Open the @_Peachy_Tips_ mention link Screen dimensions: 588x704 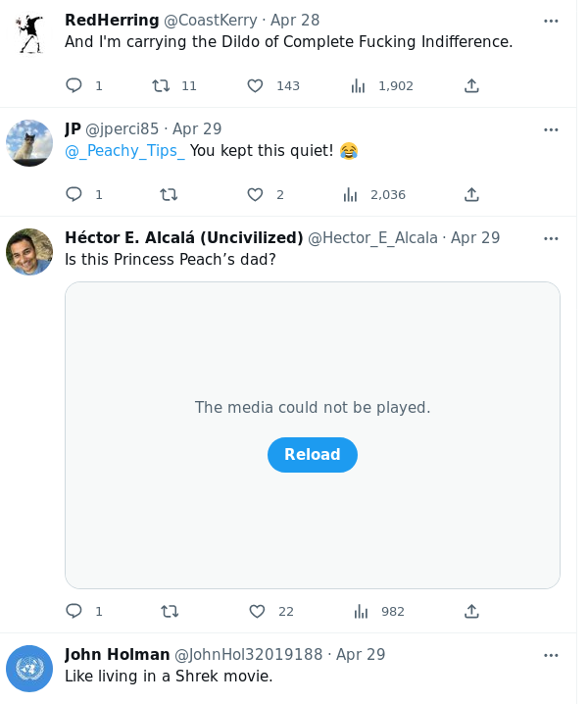point(124,151)
